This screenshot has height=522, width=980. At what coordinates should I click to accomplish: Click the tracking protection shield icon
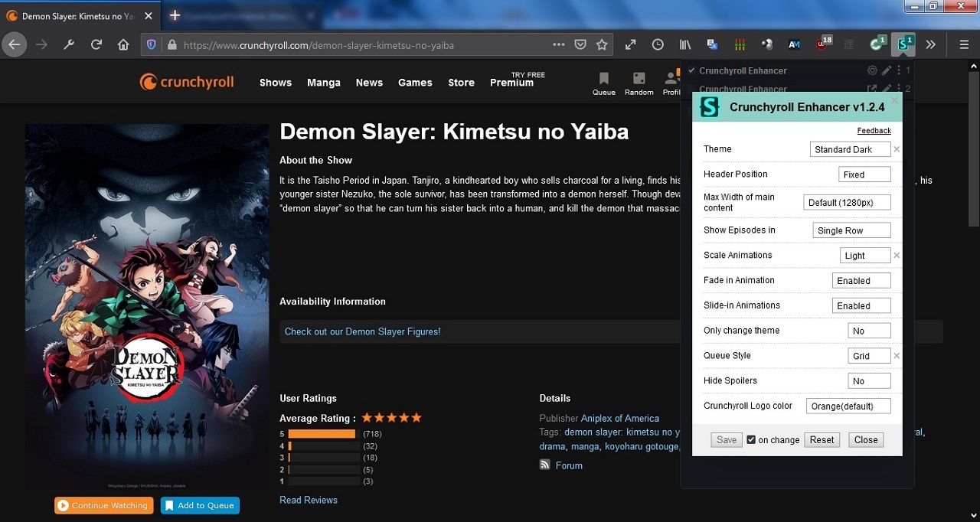[x=151, y=45]
